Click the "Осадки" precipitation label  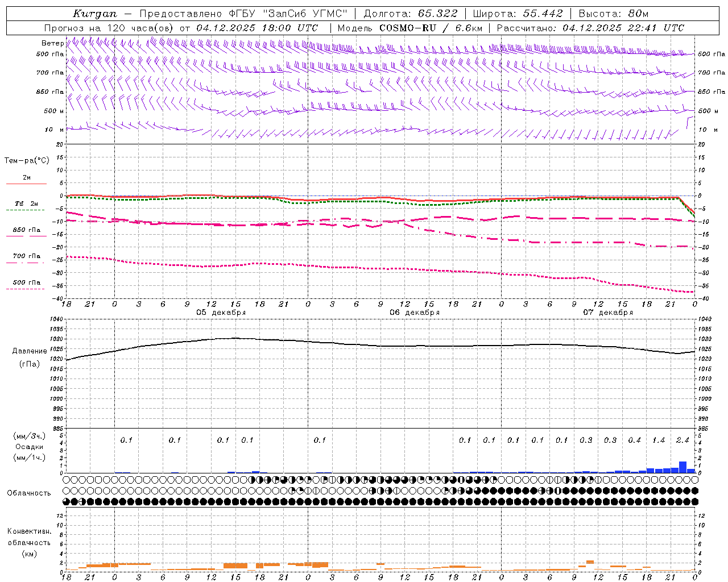coord(30,447)
